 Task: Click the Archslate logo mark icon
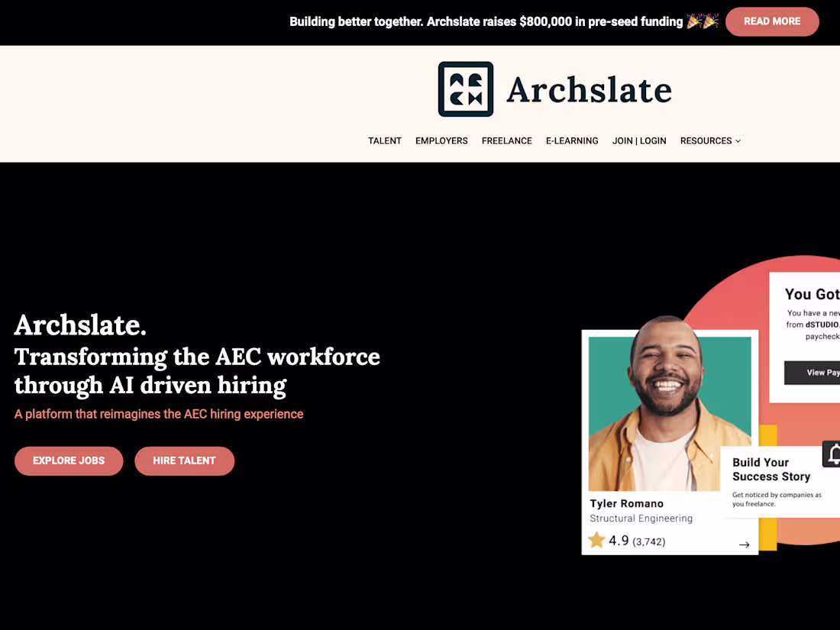point(465,89)
